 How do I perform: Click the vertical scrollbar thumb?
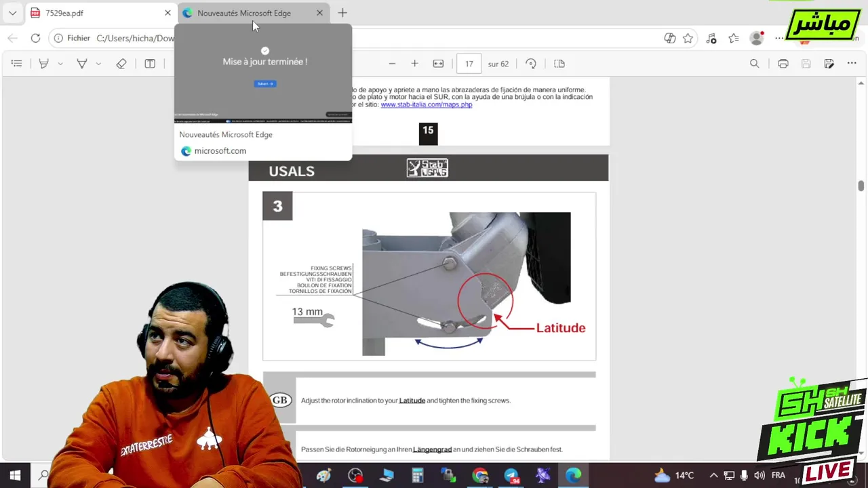pyautogui.click(x=861, y=186)
